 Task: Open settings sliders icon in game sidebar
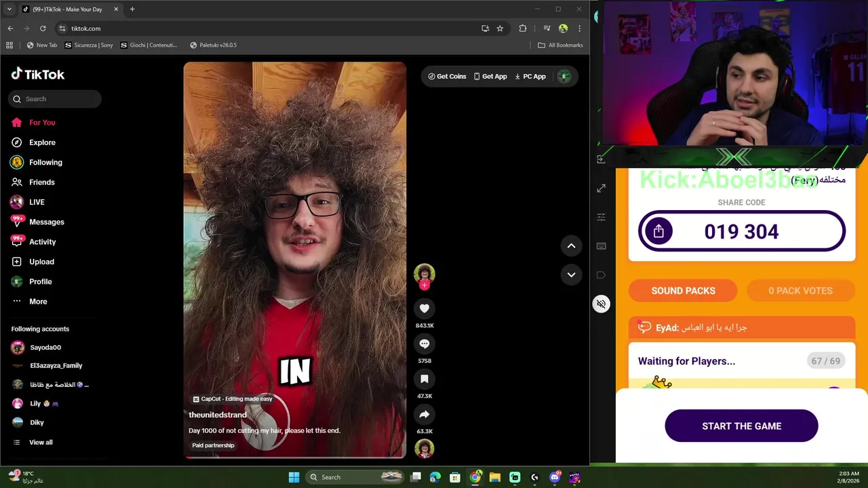tap(601, 217)
